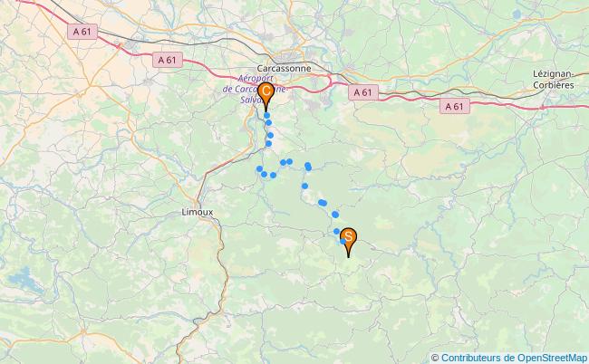Select the fourth blue dot below C marker
This screenshot has width=589, height=364.
[x=268, y=143]
